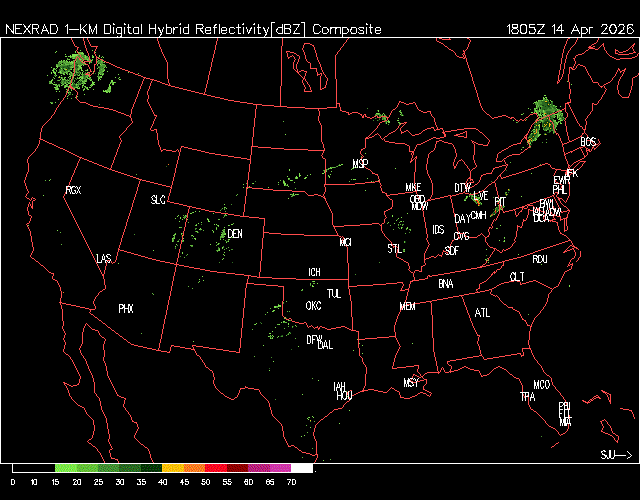Click the BNA station marker
This screenshot has height=500, width=640.
point(446,284)
